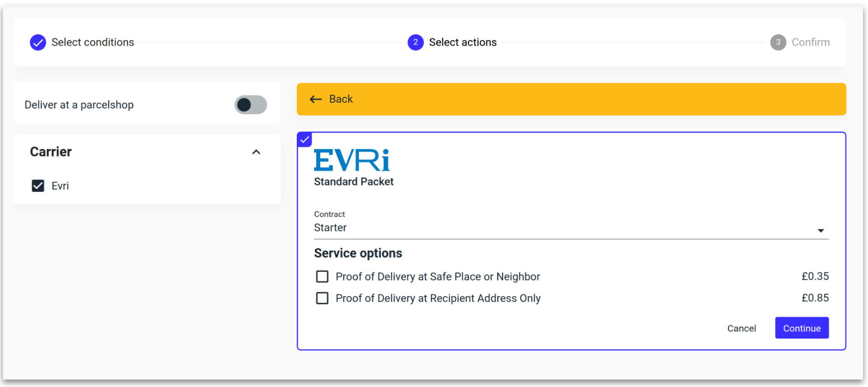
Task: Click the Deliver at a parcelshop label
Action: click(79, 105)
